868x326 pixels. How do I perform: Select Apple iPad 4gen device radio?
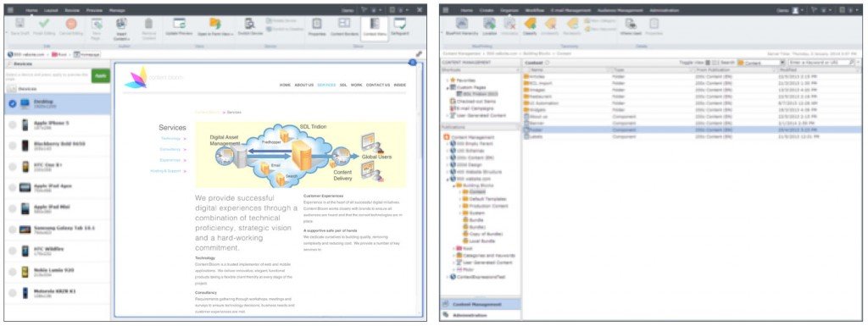coord(12,187)
